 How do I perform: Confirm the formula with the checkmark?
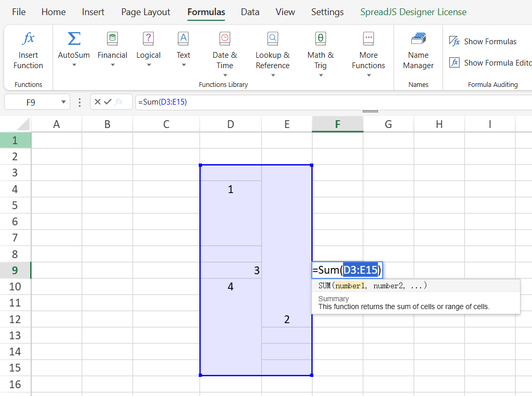108,102
